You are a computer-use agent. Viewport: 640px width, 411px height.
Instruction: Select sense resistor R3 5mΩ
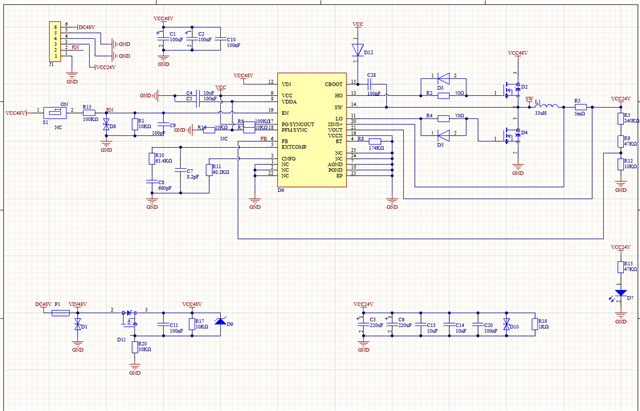[580, 107]
